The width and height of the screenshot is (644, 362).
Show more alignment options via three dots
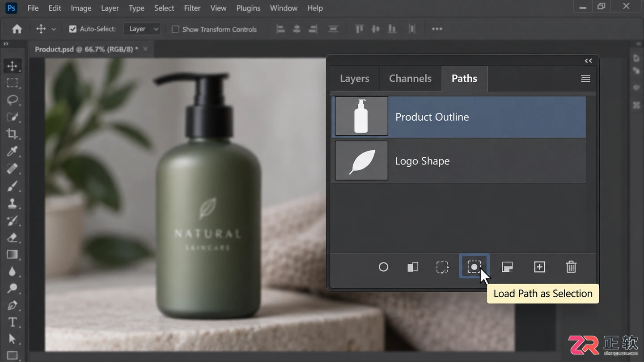437,29
